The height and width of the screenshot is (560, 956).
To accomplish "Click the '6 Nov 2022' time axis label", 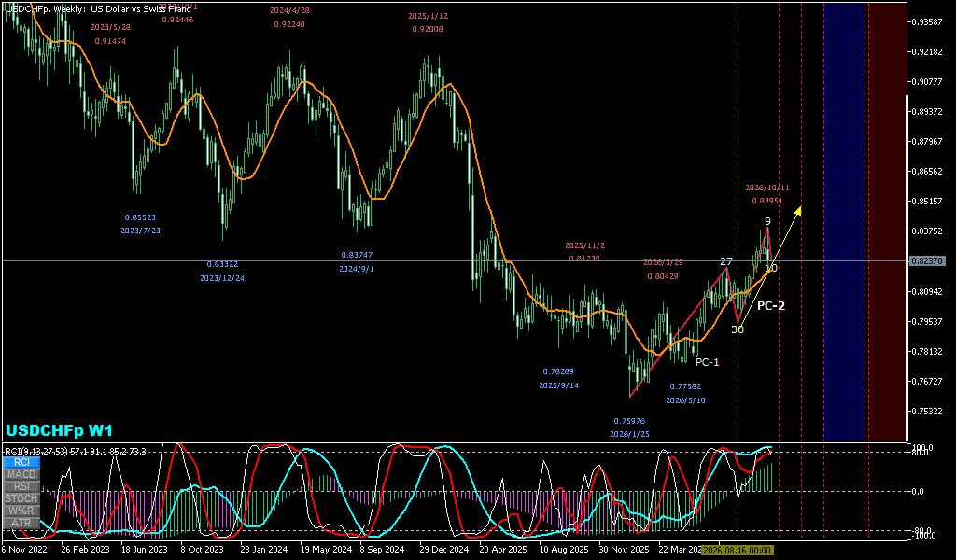I will click(x=24, y=549).
